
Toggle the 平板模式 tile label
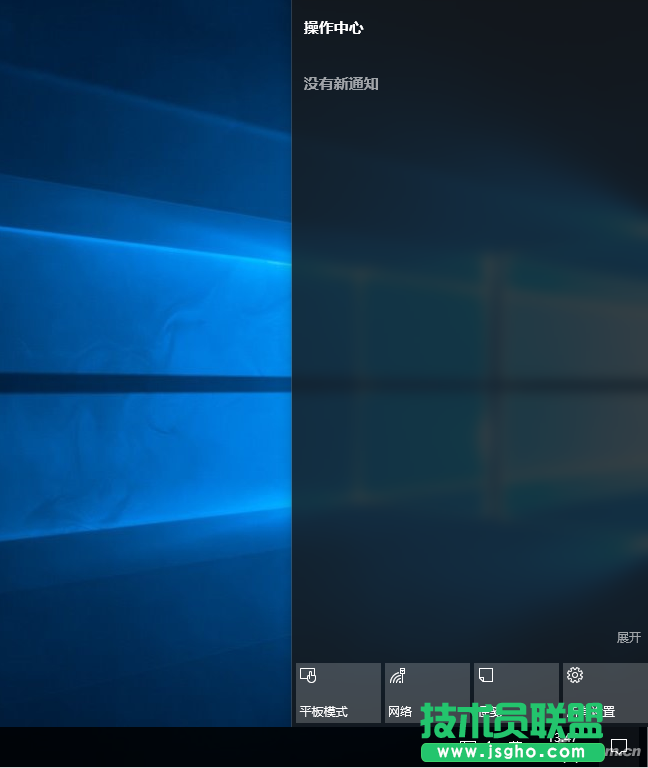pyautogui.click(x=324, y=712)
